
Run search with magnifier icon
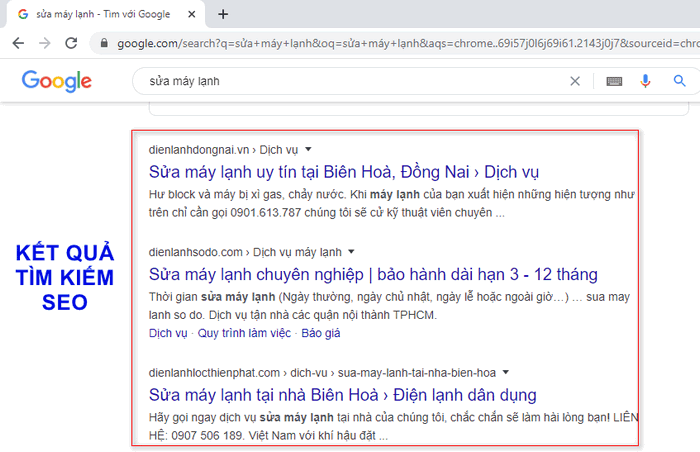[x=679, y=81]
